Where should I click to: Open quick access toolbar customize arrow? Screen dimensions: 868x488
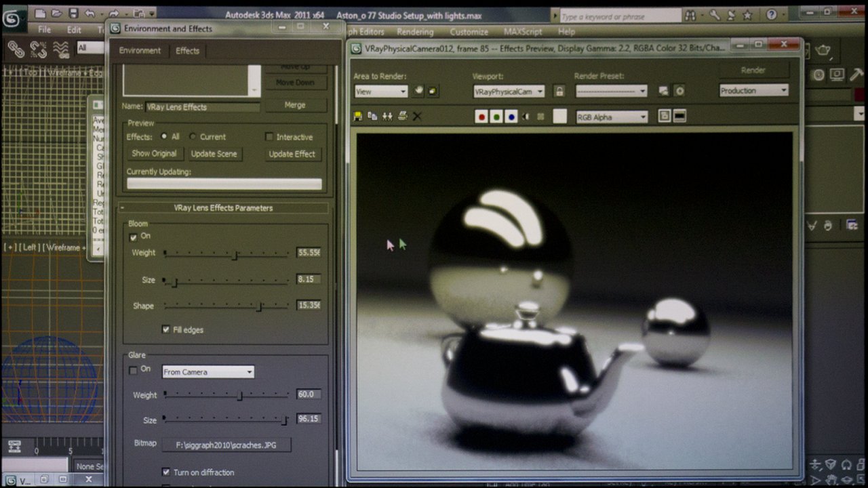point(151,13)
